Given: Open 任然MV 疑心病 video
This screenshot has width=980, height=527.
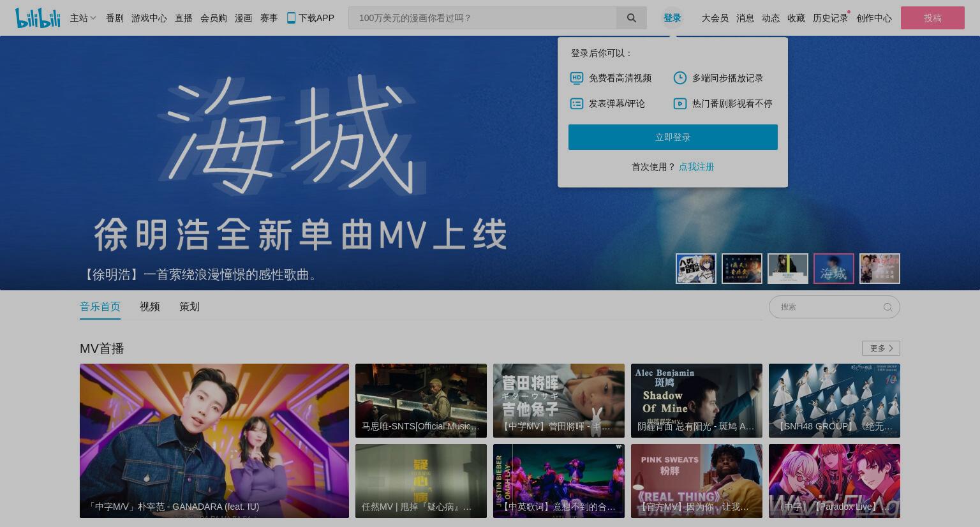Looking at the screenshot, I should point(421,481).
